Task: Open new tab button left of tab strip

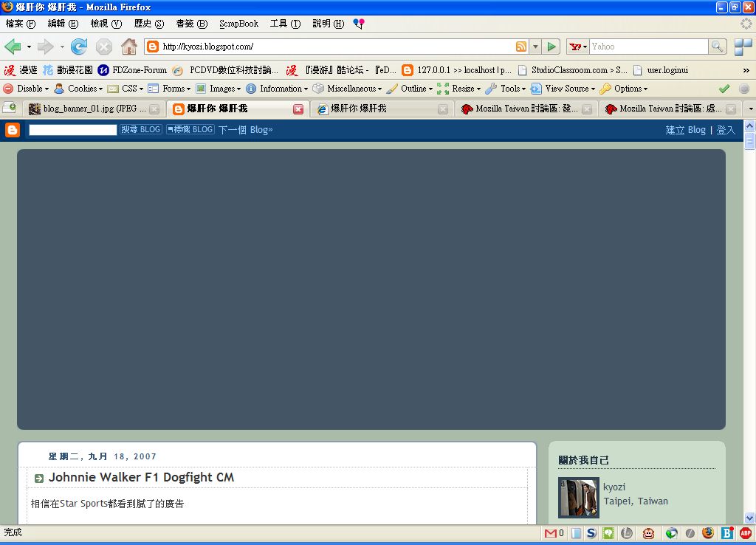Action: click(9, 108)
